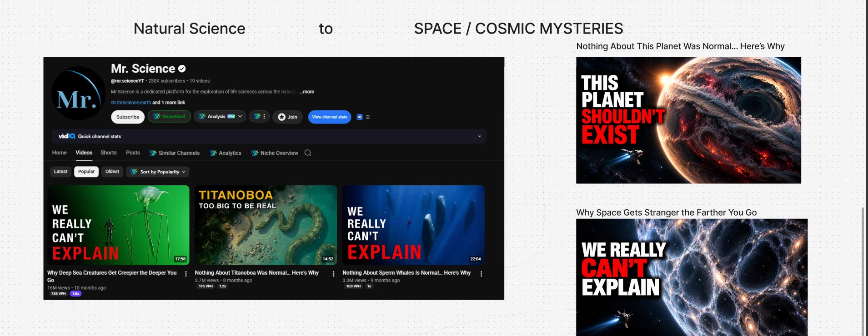This screenshot has height=336, width=868.
Task: Click the small vidIQ logo icon after View channel stats
Action: pos(360,117)
